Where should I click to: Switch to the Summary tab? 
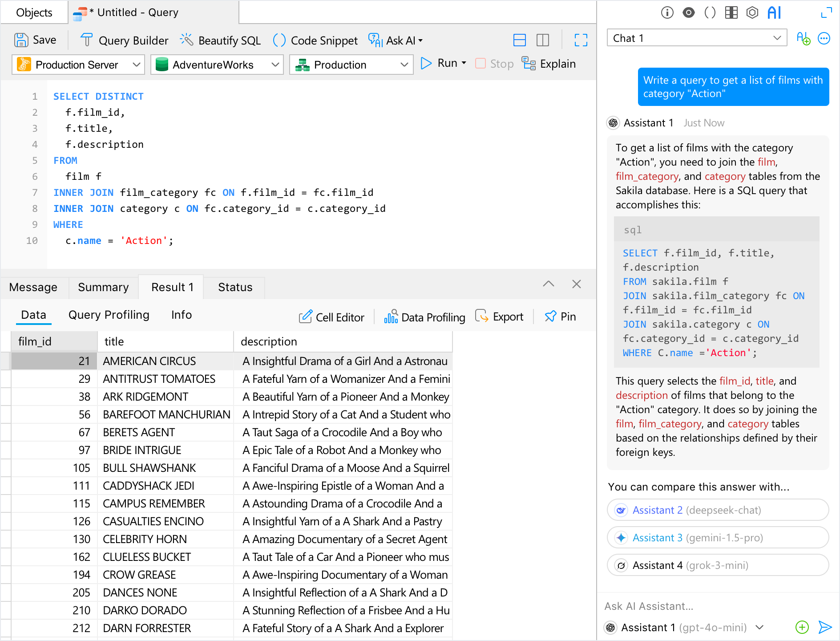pos(103,287)
